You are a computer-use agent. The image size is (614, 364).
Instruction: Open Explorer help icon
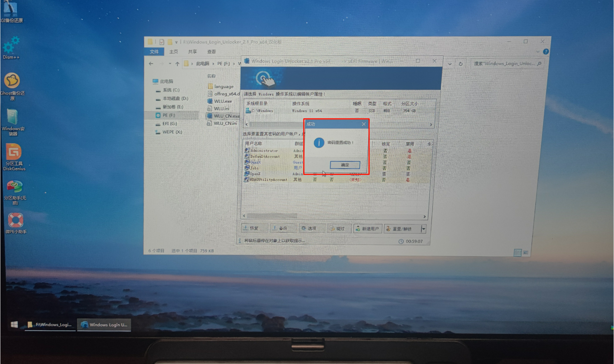(x=546, y=52)
